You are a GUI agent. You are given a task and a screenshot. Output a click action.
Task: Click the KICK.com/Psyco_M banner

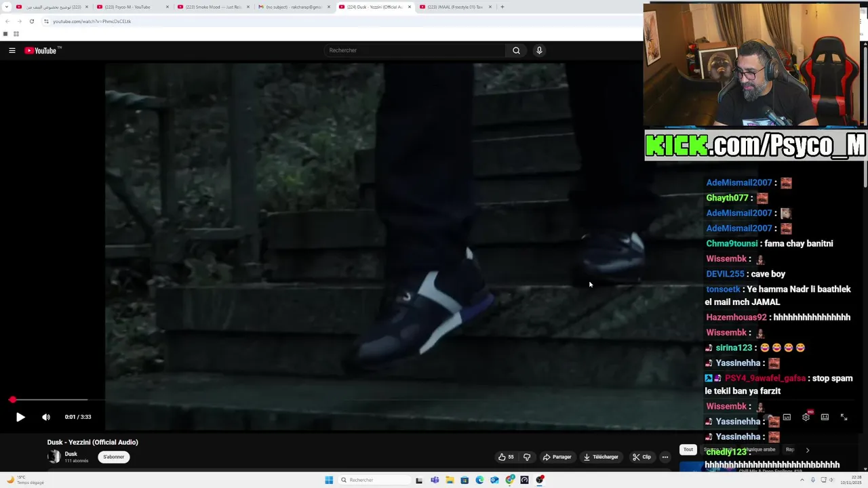755,145
